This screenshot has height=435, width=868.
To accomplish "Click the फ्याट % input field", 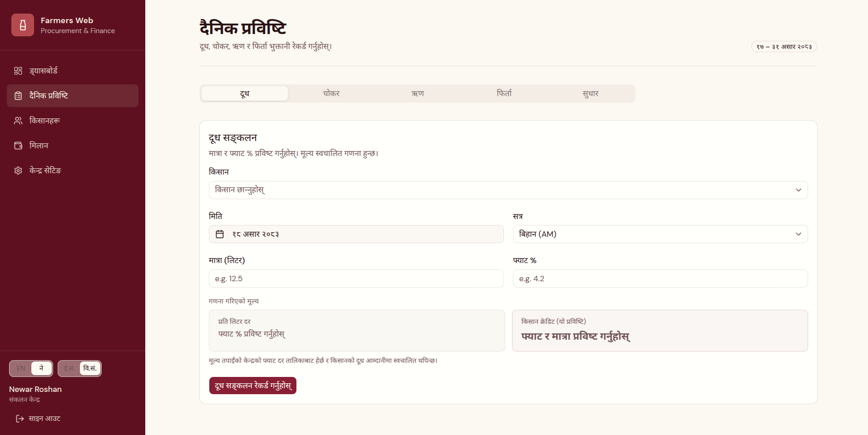I will pos(660,279).
